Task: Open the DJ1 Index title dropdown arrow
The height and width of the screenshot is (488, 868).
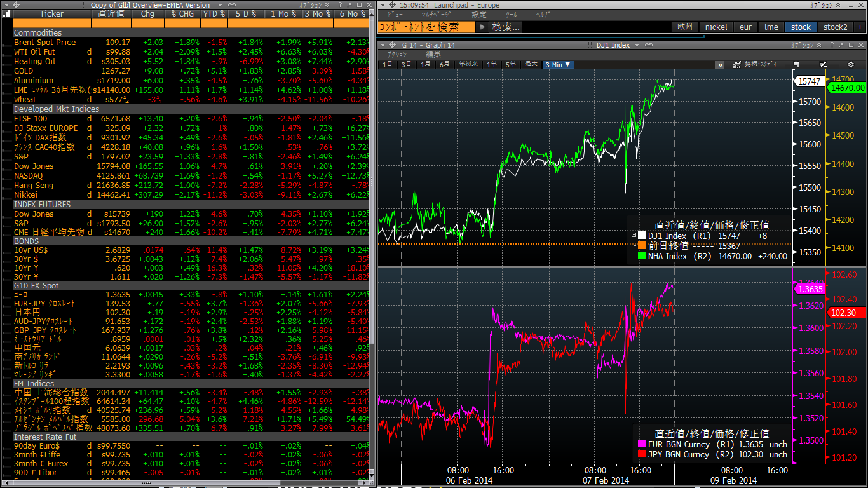Action: point(637,45)
